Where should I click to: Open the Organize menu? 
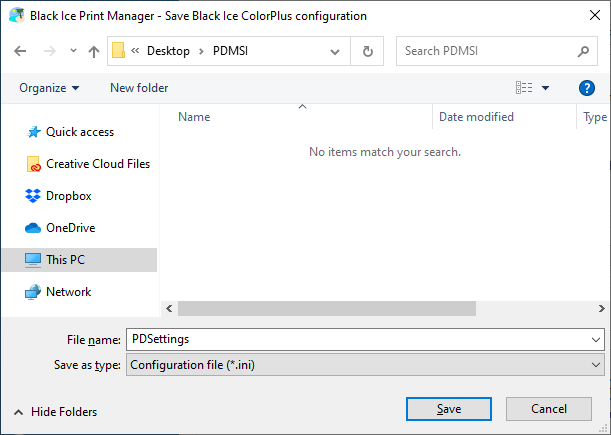point(49,88)
